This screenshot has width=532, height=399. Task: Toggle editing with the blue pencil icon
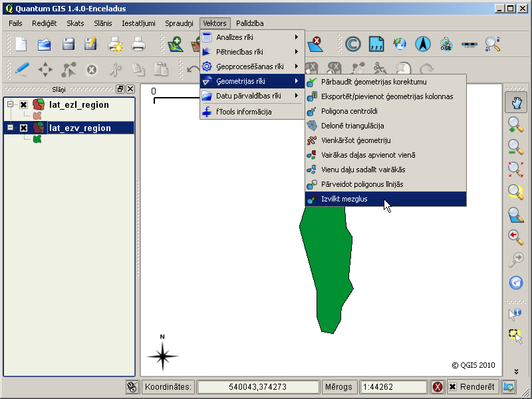pyautogui.click(x=22, y=70)
